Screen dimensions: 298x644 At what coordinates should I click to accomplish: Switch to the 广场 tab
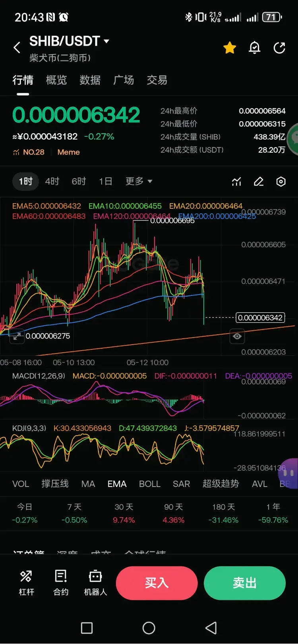tap(124, 80)
